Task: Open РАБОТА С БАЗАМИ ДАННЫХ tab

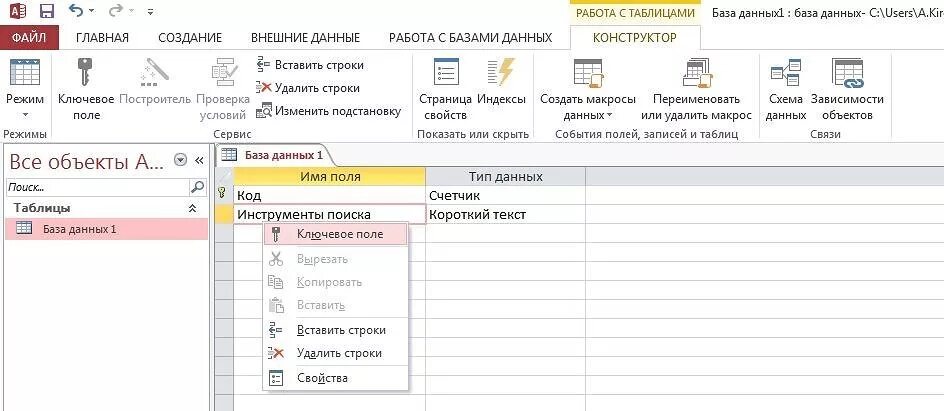Action: coord(470,38)
